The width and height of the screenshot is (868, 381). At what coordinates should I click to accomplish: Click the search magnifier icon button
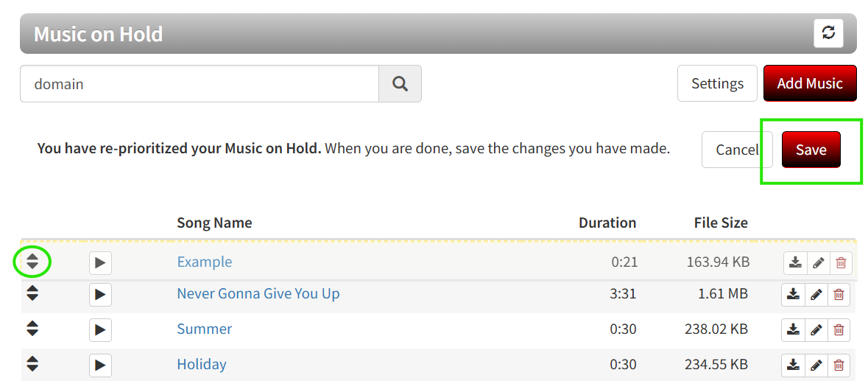tap(400, 83)
